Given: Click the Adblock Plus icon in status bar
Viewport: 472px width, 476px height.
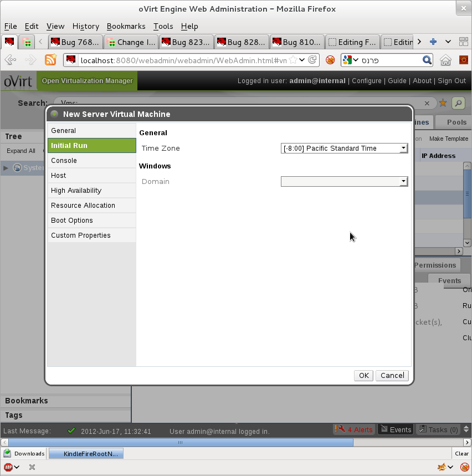Looking at the screenshot, I should pos(9,467).
